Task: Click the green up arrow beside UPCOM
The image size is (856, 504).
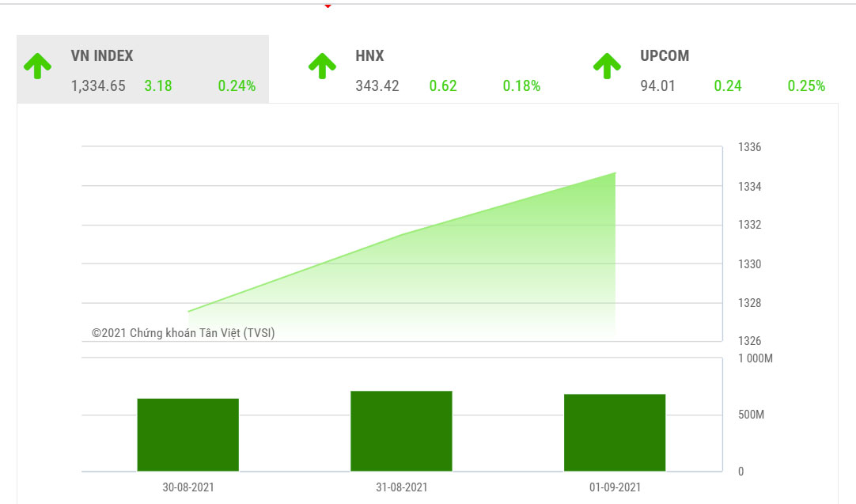Action: click(607, 66)
